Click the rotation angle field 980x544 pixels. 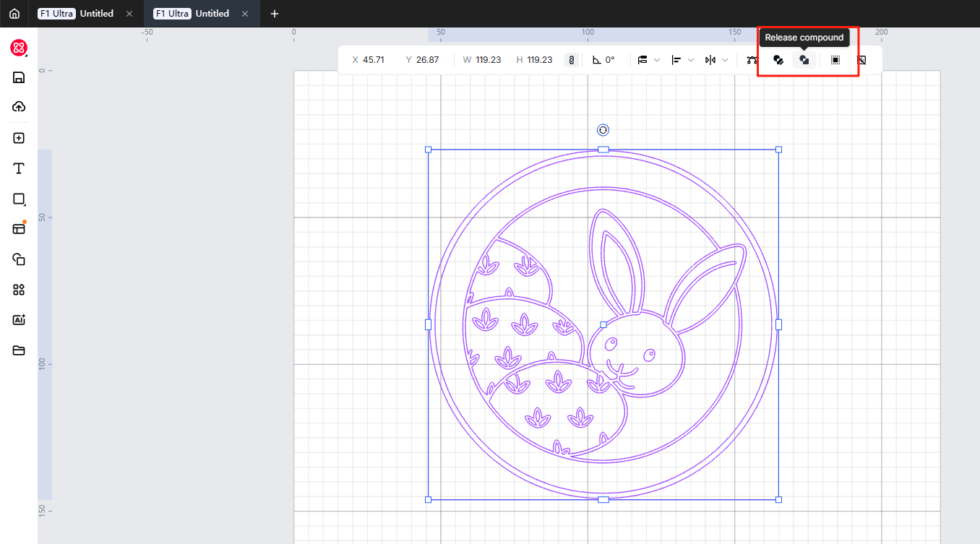click(610, 60)
